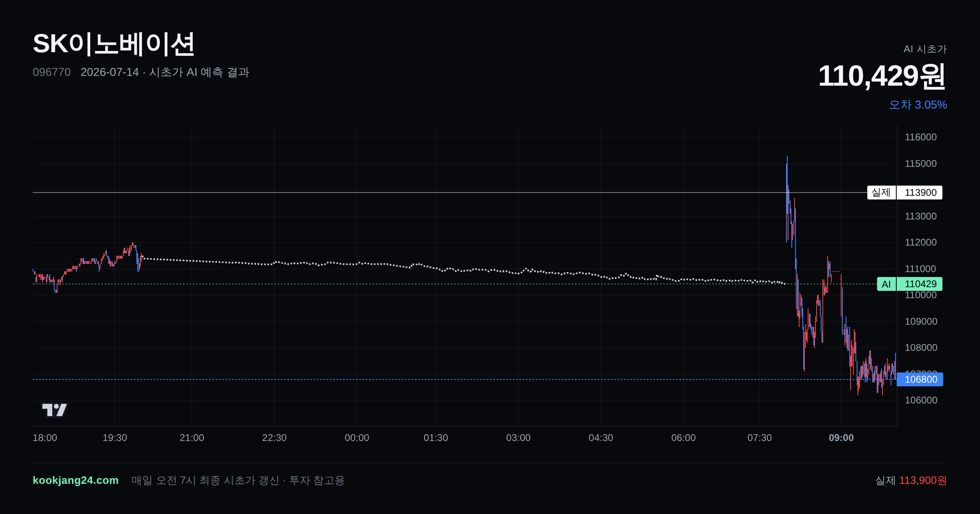Click the 108000 price scale label
The width and height of the screenshot is (980, 514).
[921, 348]
